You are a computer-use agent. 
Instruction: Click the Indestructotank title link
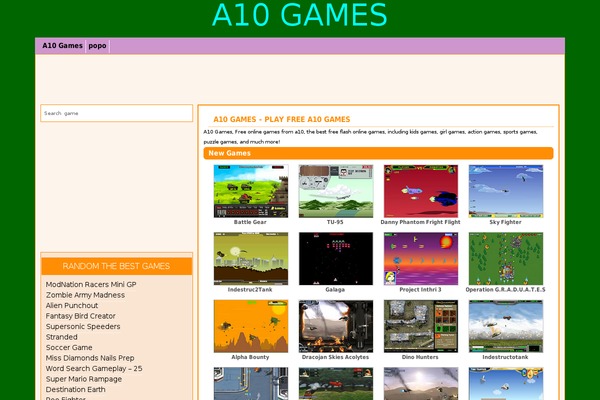pyautogui.click(x=505, y=357)
